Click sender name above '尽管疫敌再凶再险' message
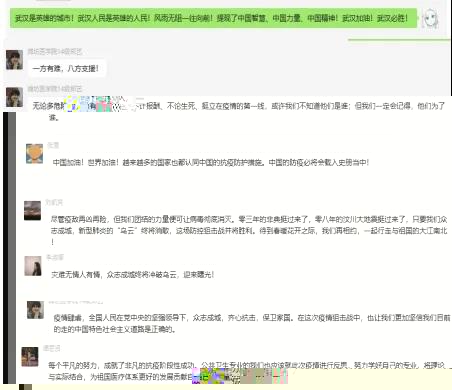Viewport: 452px width, 390px height. (x=54, y=202)
